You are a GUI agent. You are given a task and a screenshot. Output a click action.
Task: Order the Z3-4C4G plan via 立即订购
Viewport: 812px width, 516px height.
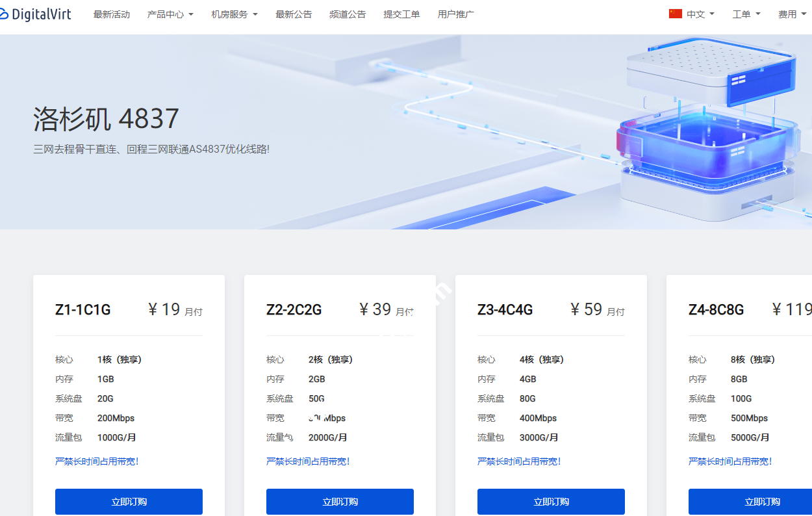click(x=551, y=501)
